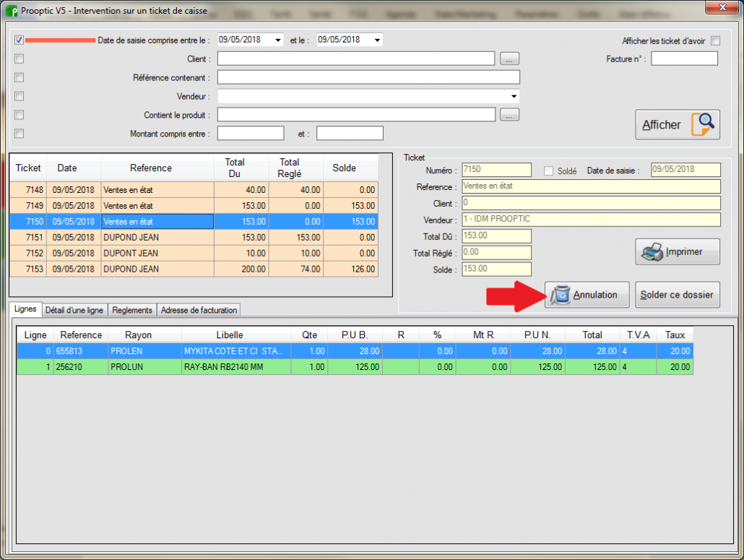Browse clients with the ellipsis button
The width and height of the screenshot is (744, 560).
[509, 59]
